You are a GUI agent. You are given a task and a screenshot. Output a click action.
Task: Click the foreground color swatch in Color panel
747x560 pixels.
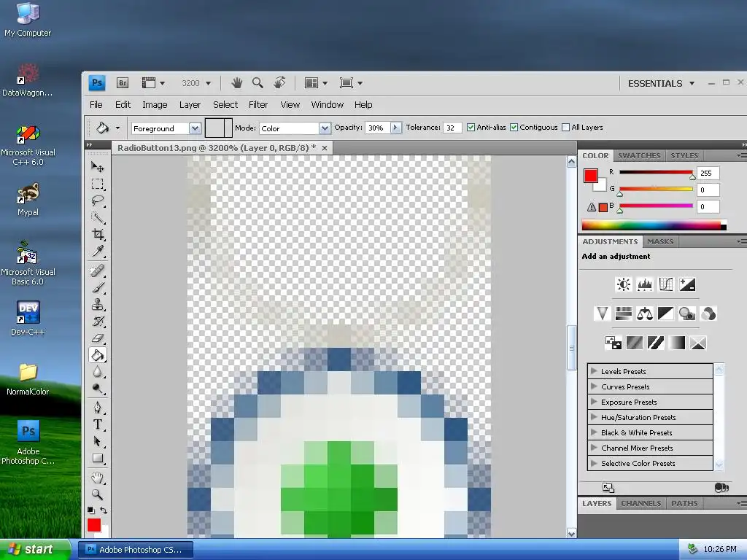tap(591, 176)
